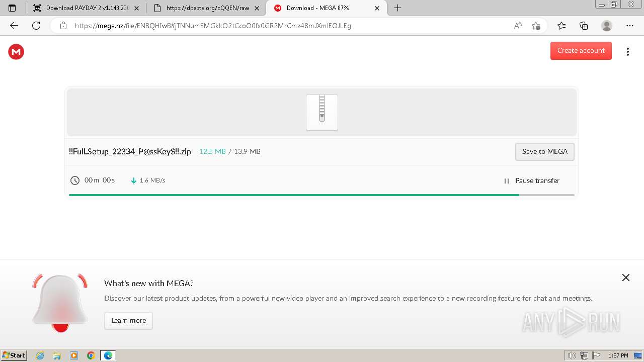The width and height of the screenshot is (644, 362).
Task: Close the Download PAYDAY 2 tab
Action: pos(137,8)
